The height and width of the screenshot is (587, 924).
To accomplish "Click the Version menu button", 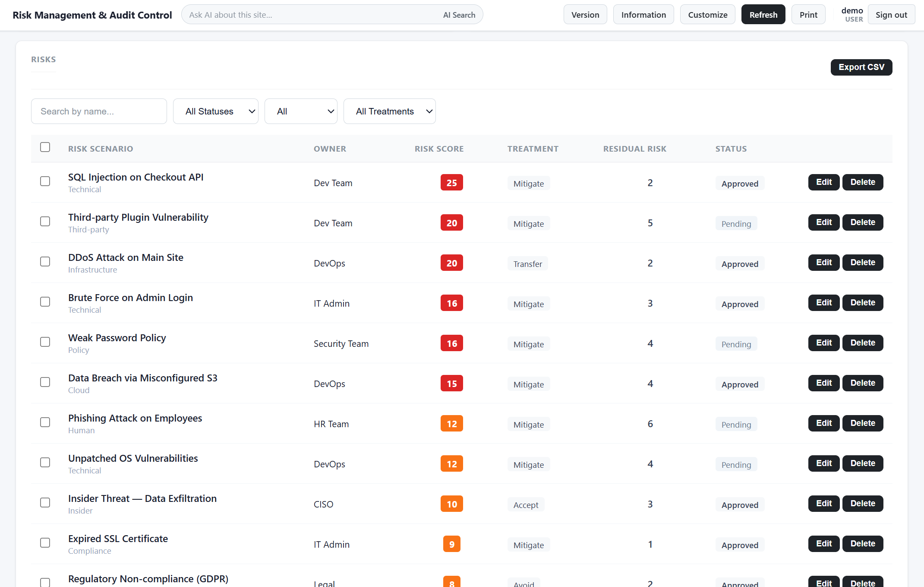I will tap(585, 15).
